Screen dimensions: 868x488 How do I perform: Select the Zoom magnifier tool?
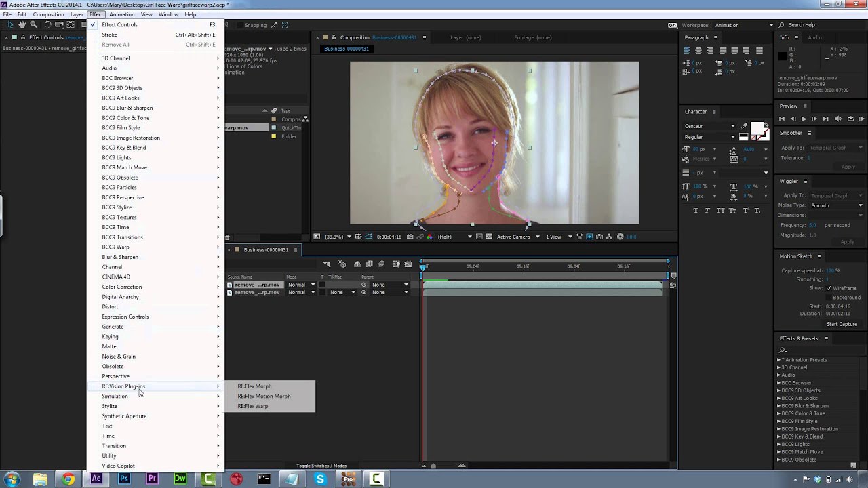[34, 24]
